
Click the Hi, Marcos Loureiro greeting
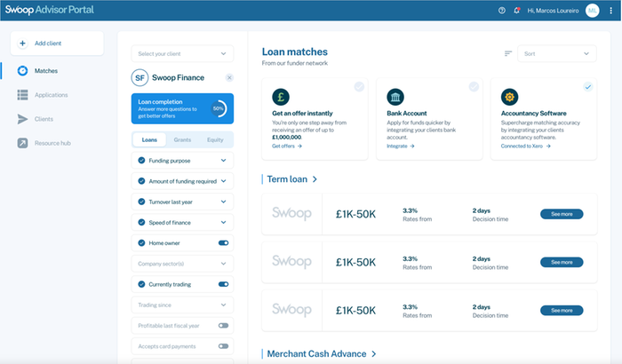pos(553,11)
